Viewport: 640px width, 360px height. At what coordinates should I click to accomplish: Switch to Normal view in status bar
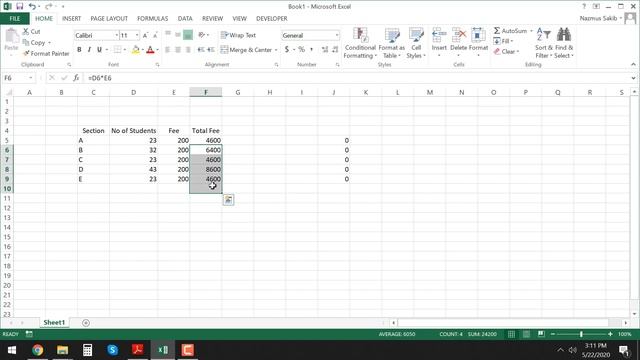point(511,334)
